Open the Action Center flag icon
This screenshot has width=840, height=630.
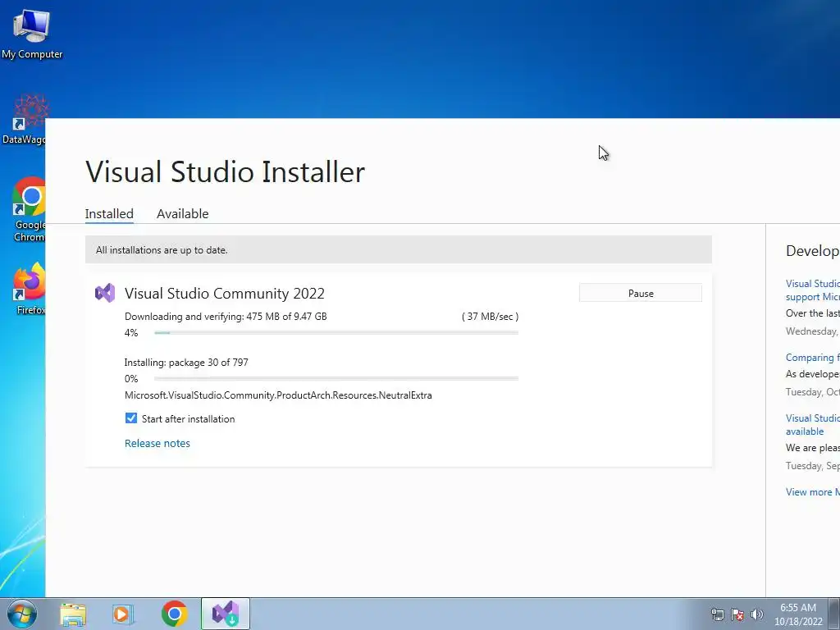point(737,614)
